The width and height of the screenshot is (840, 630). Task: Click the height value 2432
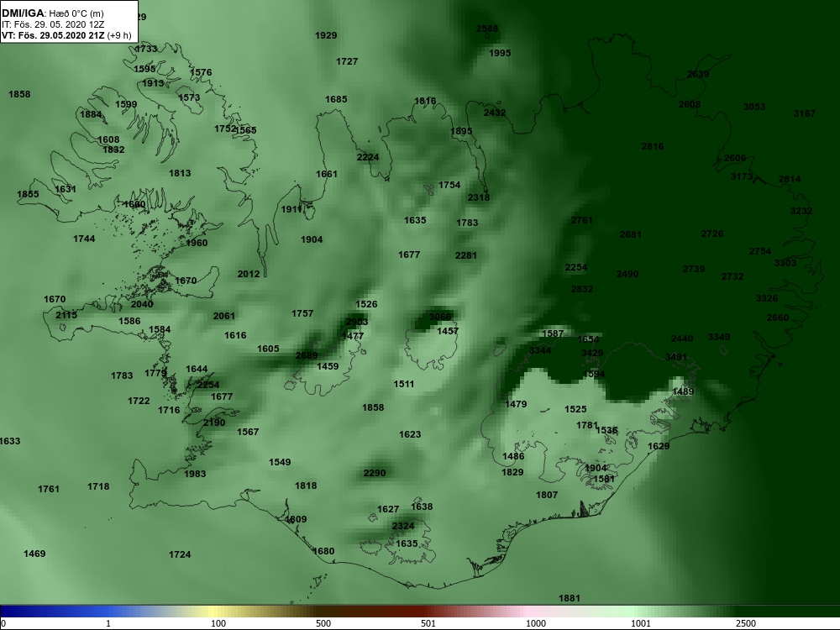(x=495, y=113)
